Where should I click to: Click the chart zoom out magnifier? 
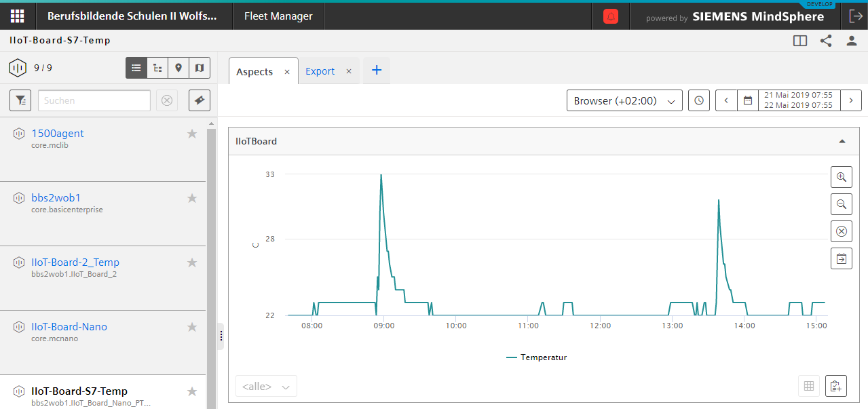pyautogui.click(x=842, y=204)
